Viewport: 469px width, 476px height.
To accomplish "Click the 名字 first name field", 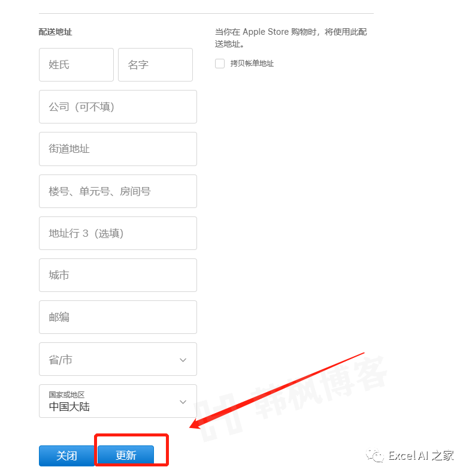I will pos(155,65).
